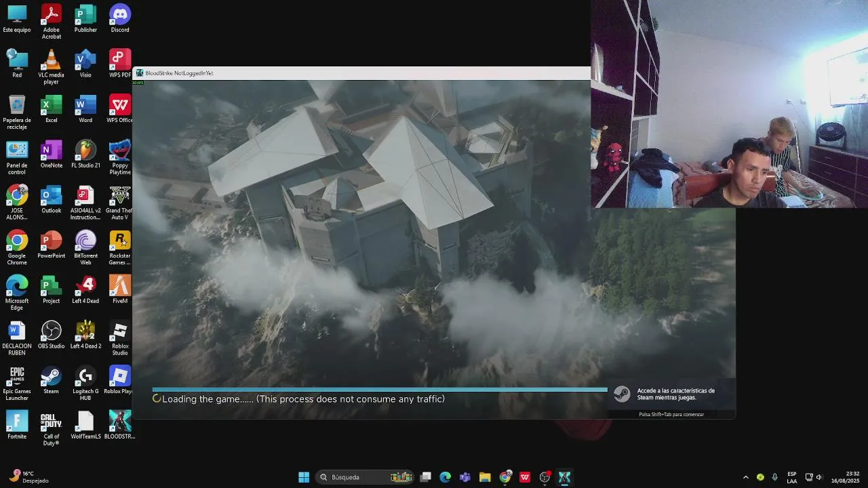868x488 pixels.
Task: Click the Búsqueda taskbar search box
Action: coord(366,477)
